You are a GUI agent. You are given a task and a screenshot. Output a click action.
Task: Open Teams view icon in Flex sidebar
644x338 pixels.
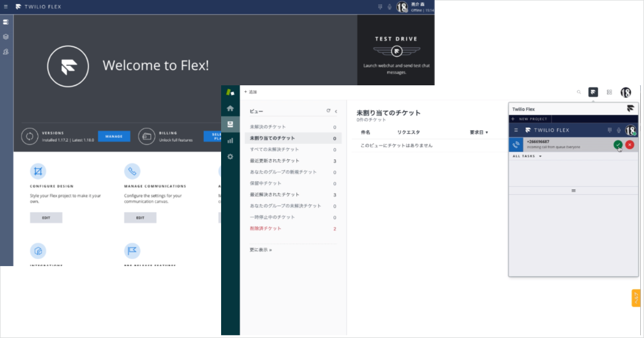(x=6, y=52)
